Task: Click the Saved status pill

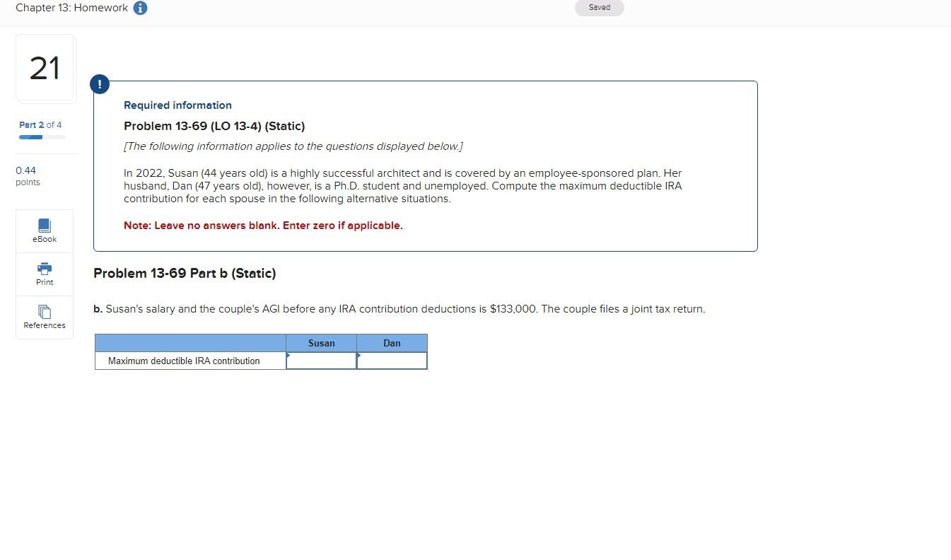Action: pyautogui.click(x=598, y=7)
